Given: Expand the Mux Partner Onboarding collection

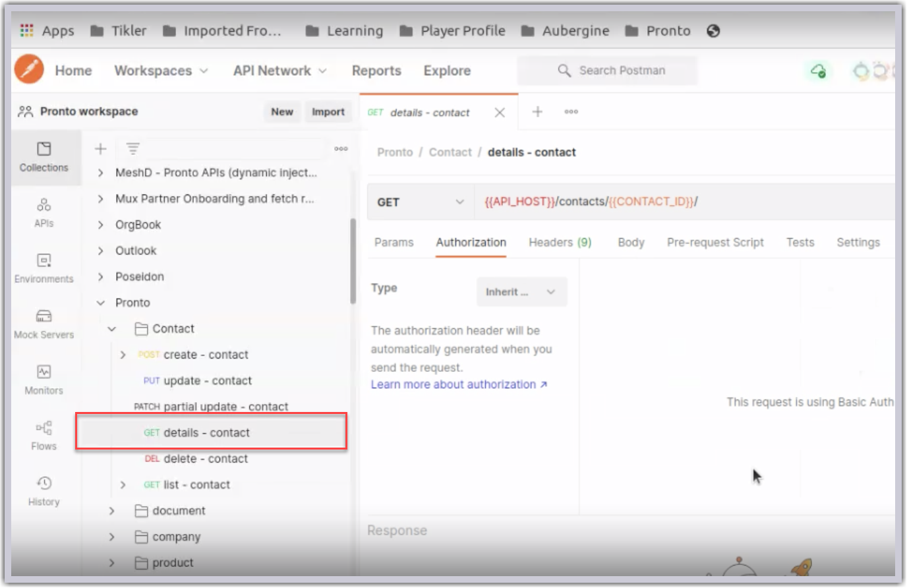Looking at the screenshot, I should [x=100, y=198].
